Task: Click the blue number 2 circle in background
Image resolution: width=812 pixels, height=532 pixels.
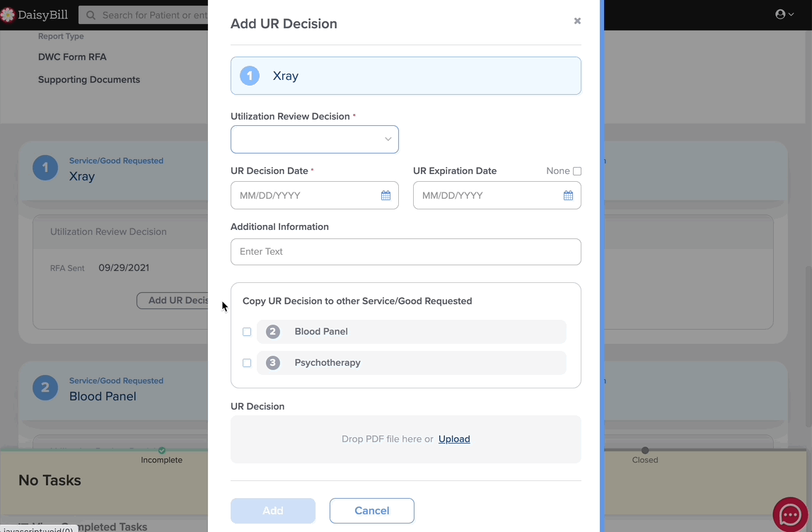Action: point(45,388)
